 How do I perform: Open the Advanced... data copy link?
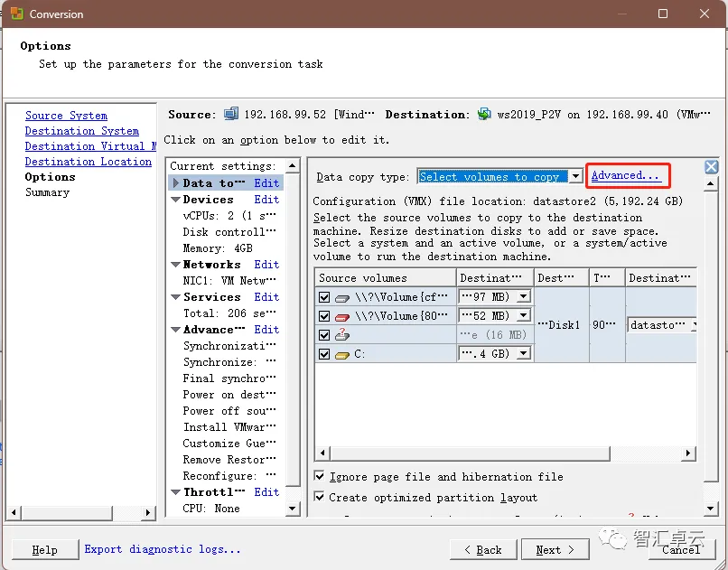pyautogui.click(x=625, y=175)
